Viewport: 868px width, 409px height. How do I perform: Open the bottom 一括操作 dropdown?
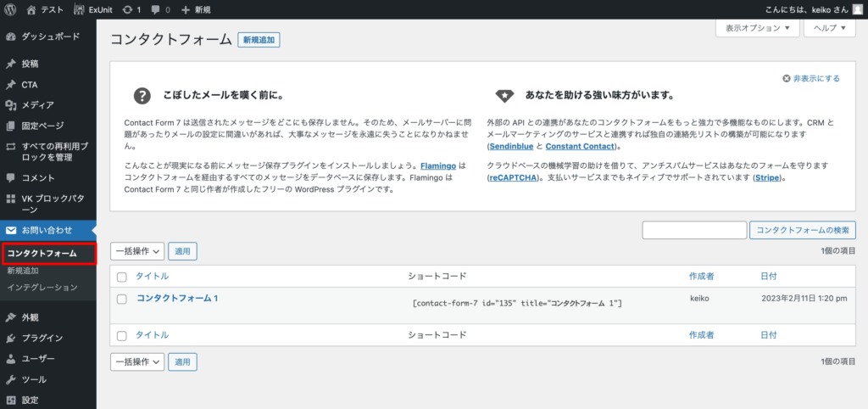point(137,361)
